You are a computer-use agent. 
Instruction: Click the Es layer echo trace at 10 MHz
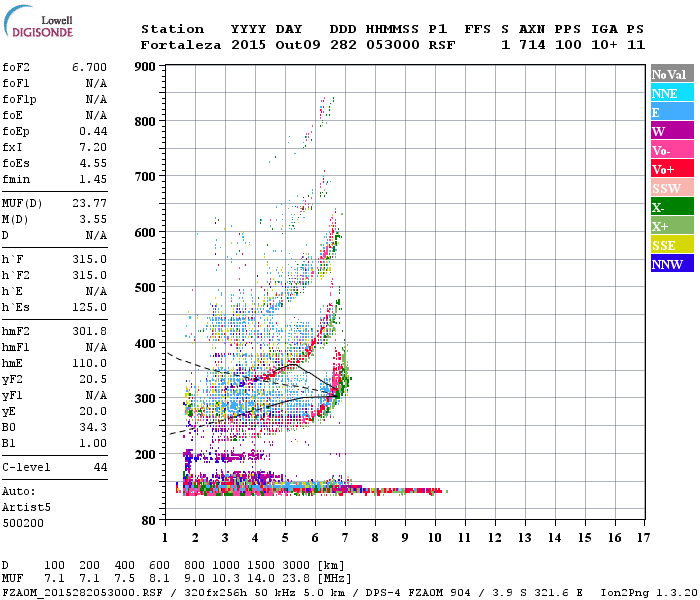point(435,491)
